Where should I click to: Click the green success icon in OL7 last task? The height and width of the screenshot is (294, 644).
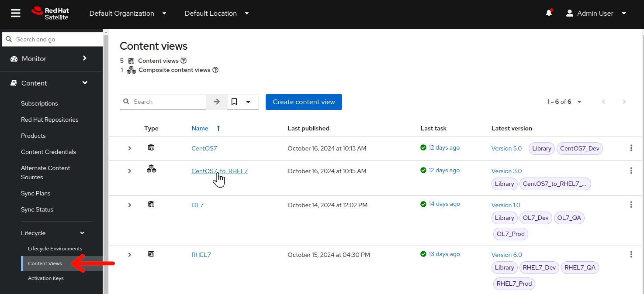tap(423, 204)
